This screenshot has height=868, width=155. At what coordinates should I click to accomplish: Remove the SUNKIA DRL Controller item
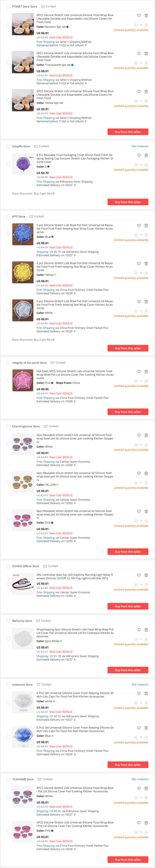pyautogui.click(x=146, y=575)
